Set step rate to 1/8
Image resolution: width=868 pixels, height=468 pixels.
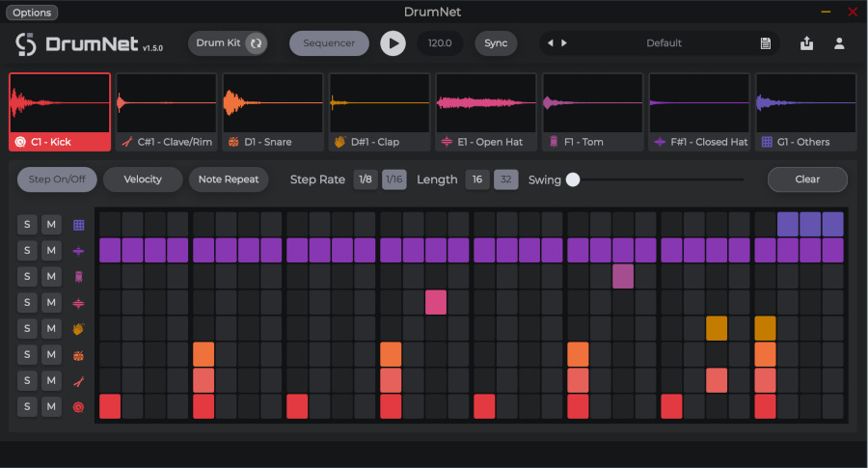coord(365,179)
